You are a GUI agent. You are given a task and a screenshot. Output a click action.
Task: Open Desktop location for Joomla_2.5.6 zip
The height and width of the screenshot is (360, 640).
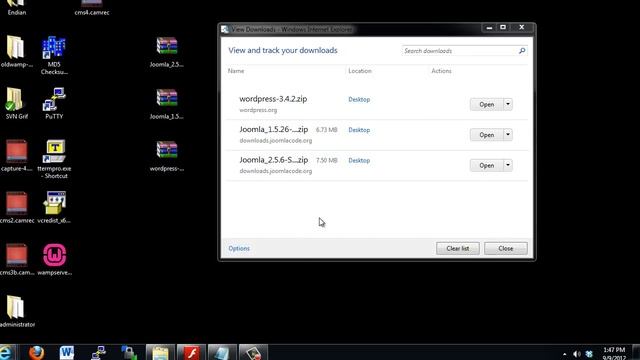point(359,160)
